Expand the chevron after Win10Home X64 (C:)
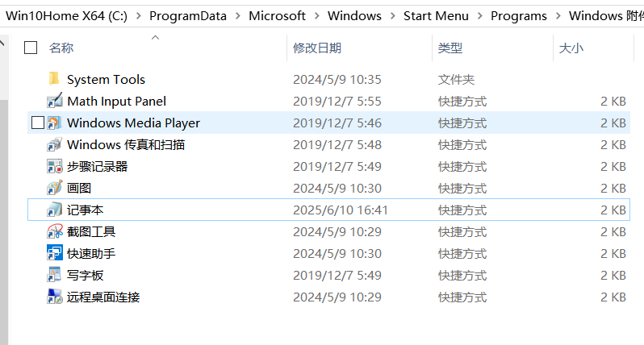The width and height of the screenshot is (644, 345). coord(139,16)
